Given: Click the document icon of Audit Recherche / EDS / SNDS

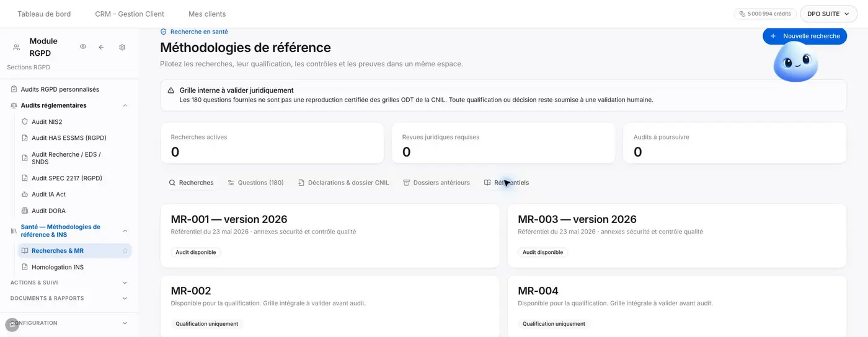Looking at the screenshot, I should (x=25, y=158).
